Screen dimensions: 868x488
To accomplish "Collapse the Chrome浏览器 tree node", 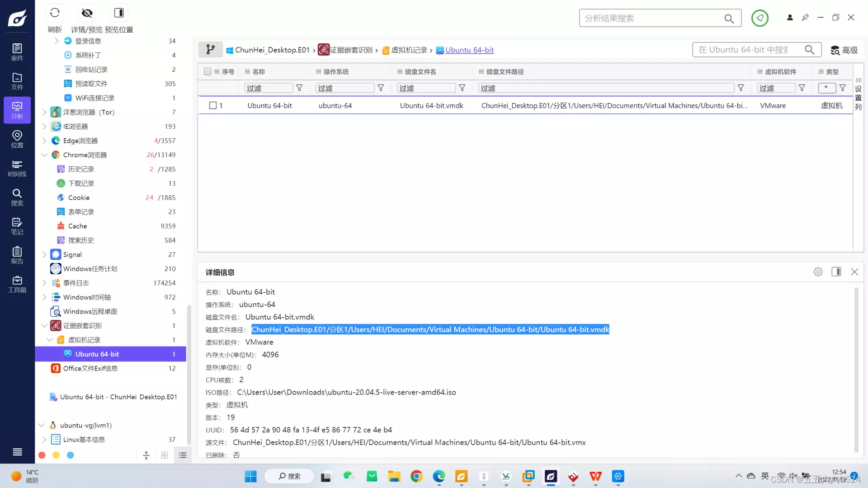I will tap(44, 155).
